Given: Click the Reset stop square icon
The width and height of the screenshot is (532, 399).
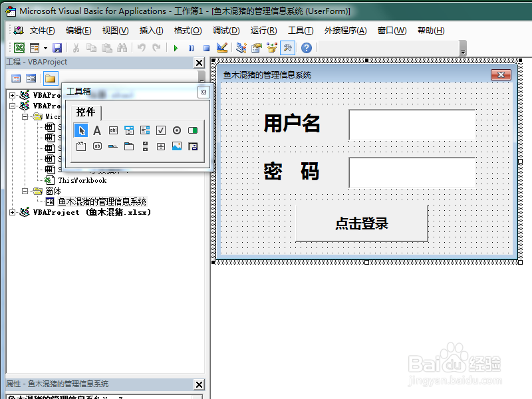Looking at the screenshot, I should (206, 48).
